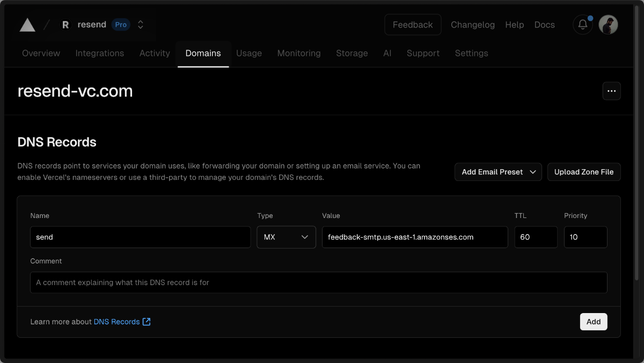Image resolution: width=644 pixels, height=363 pixels.
Task: Switch to the Monitoring tab
Action: 299,53
